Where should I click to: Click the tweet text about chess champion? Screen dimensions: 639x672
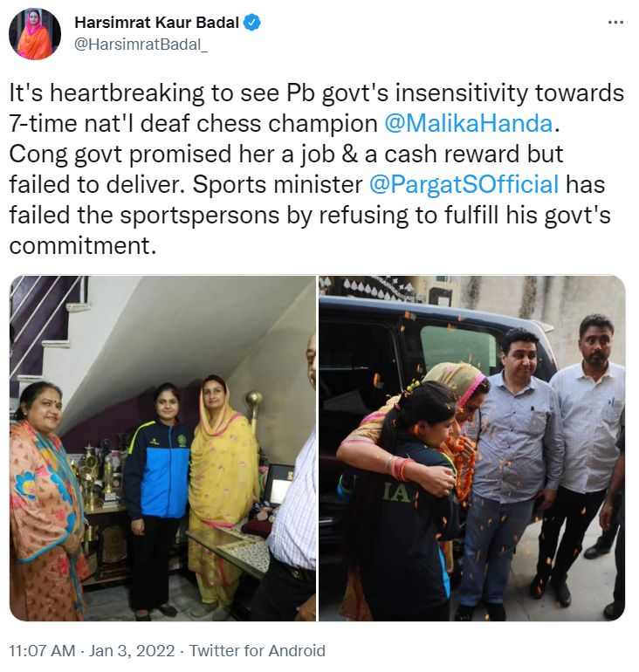click(316, 169)
